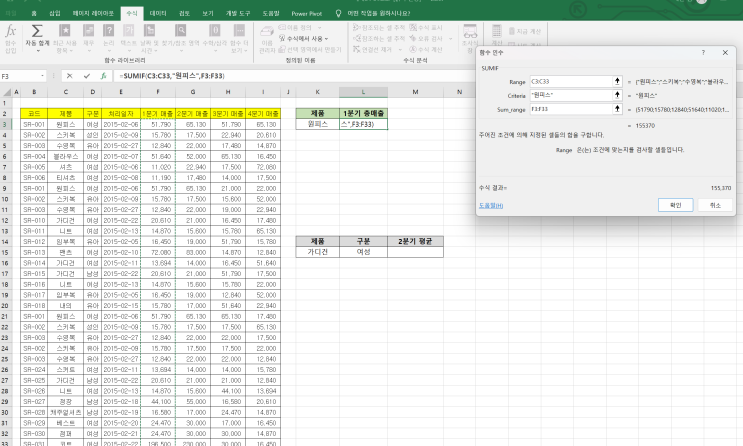Click the AutoSum sigma (자동 합계) icon
The height and width of the screenshot is (446, 743).
tap(37, 31)
